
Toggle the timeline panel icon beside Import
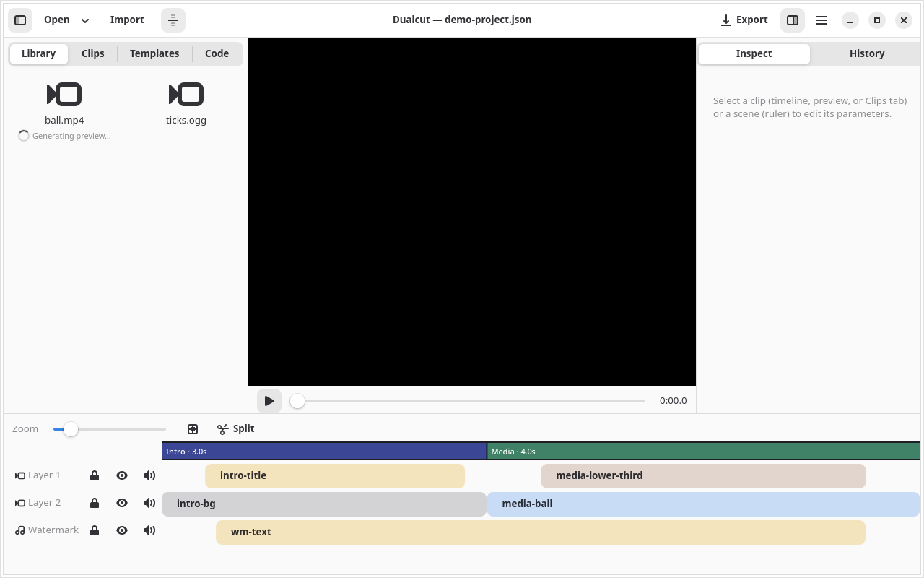[173, 20]
